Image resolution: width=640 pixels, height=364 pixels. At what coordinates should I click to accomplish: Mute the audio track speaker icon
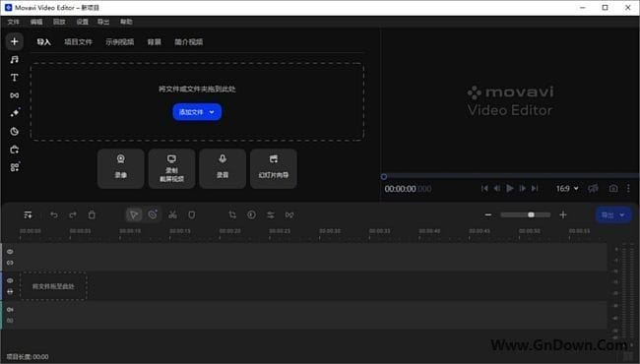[10, 309]
